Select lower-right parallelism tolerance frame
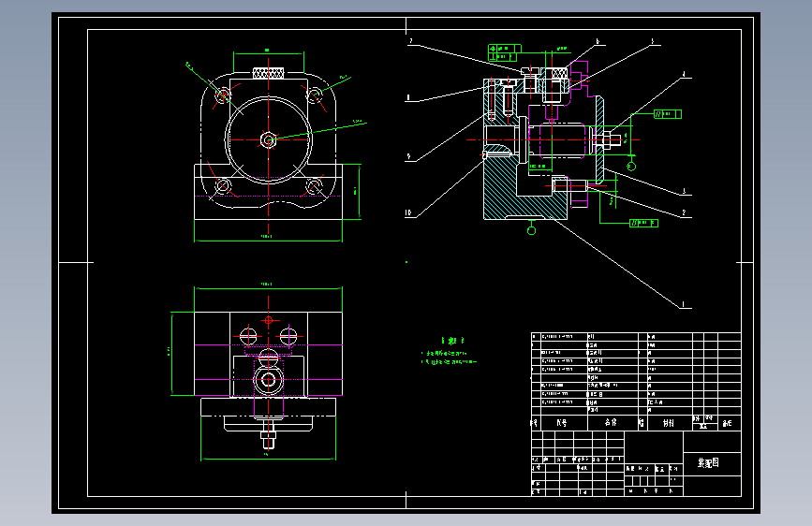812x526 pixels. click(643, 223)
